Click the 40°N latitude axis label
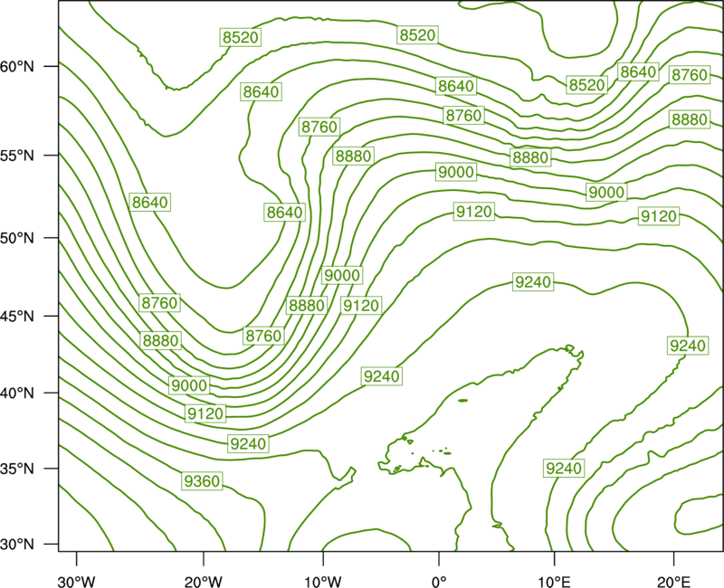The height and width of the screenshot is (588, 724). tap(17, 394)
